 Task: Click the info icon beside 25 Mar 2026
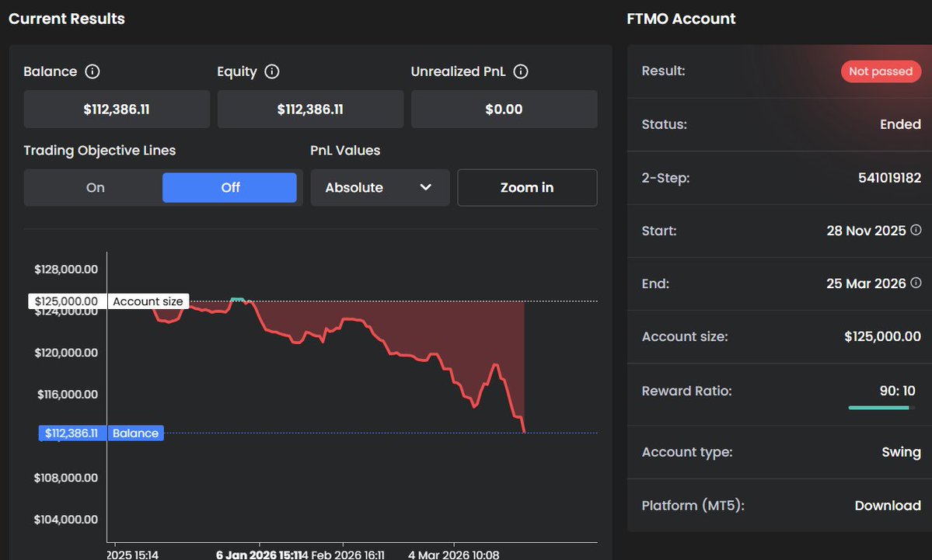pos(916,283)
